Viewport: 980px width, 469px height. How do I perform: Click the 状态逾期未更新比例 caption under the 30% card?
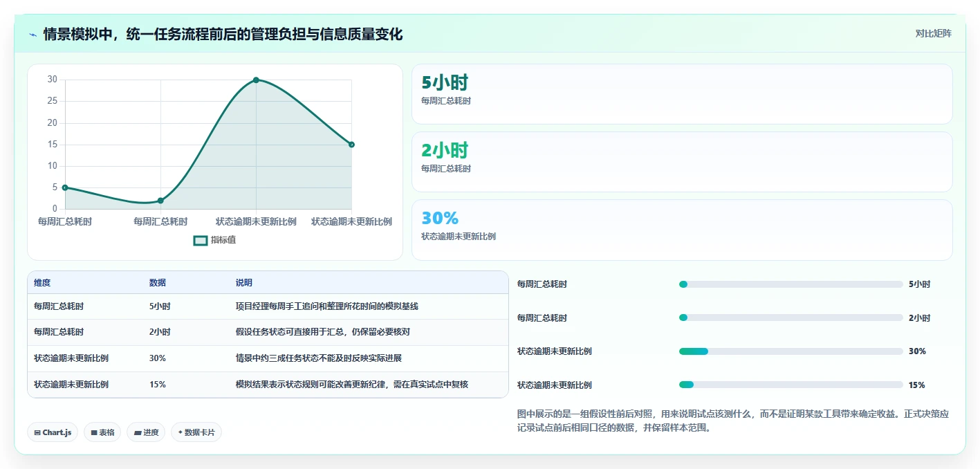pyautogui.click(x=459, y=237)
